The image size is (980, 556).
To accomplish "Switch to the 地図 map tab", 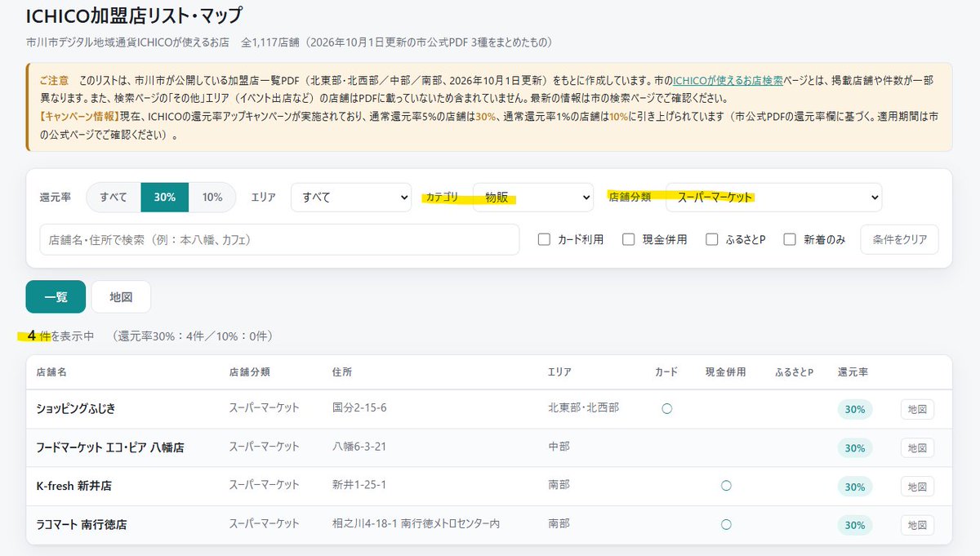I will 121,297.
